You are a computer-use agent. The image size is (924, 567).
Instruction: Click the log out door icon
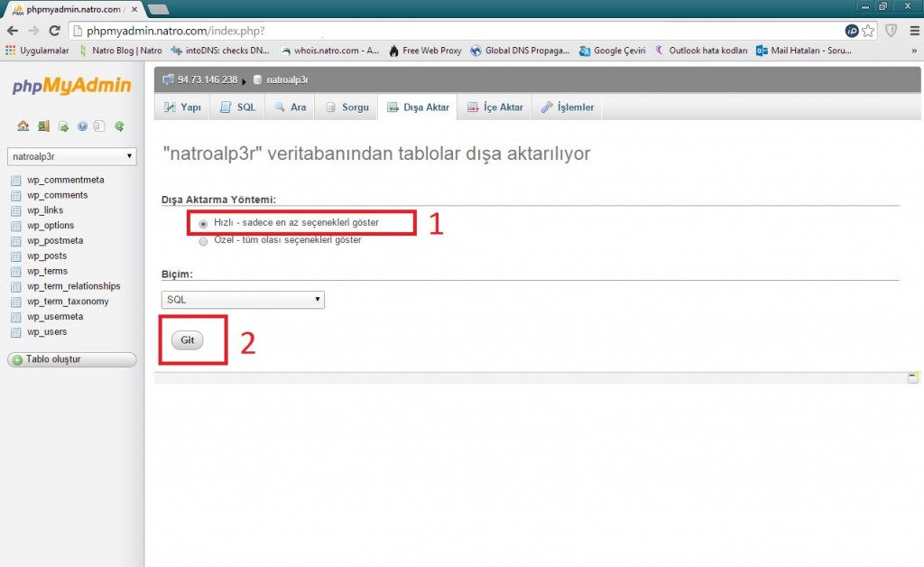tap(43, 125)
